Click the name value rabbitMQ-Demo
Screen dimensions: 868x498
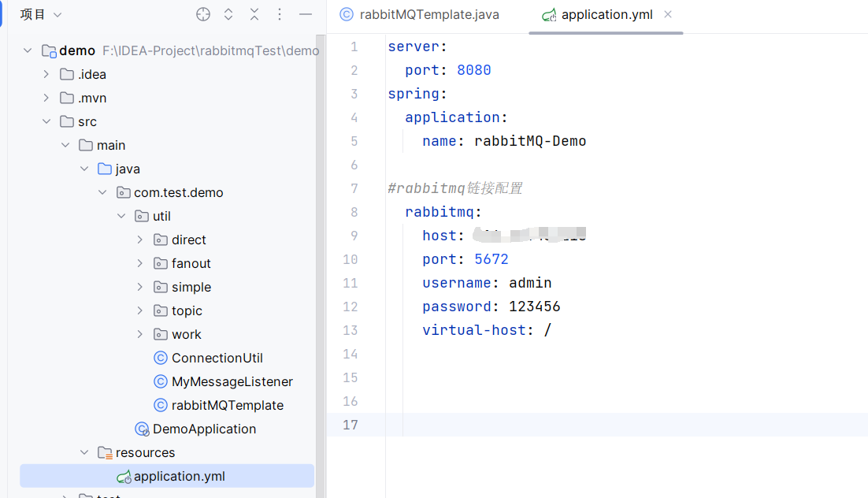(x=530, y=141)
